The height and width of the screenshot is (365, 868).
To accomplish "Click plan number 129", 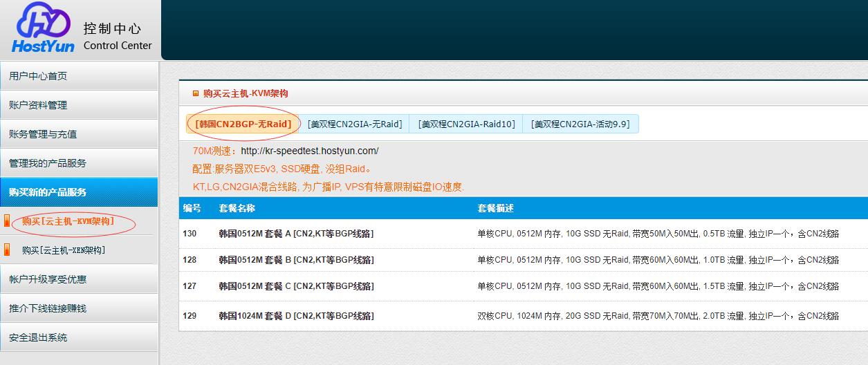I will (190, 316).
